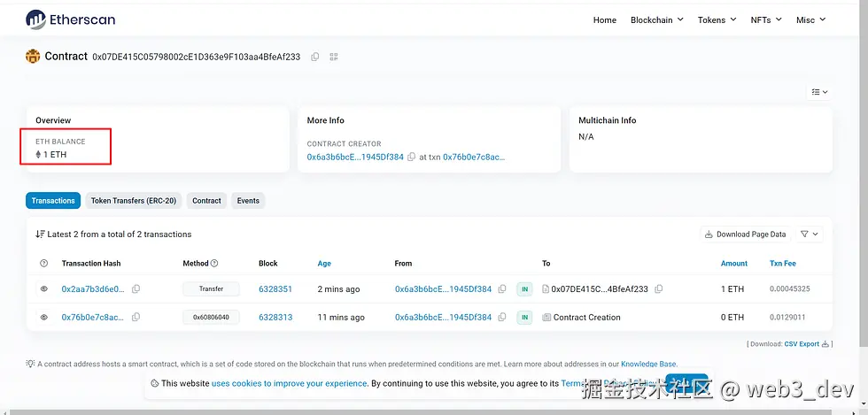Copy From address in Transfer row
The image size is (868, 415).
[x=502, y=288]
